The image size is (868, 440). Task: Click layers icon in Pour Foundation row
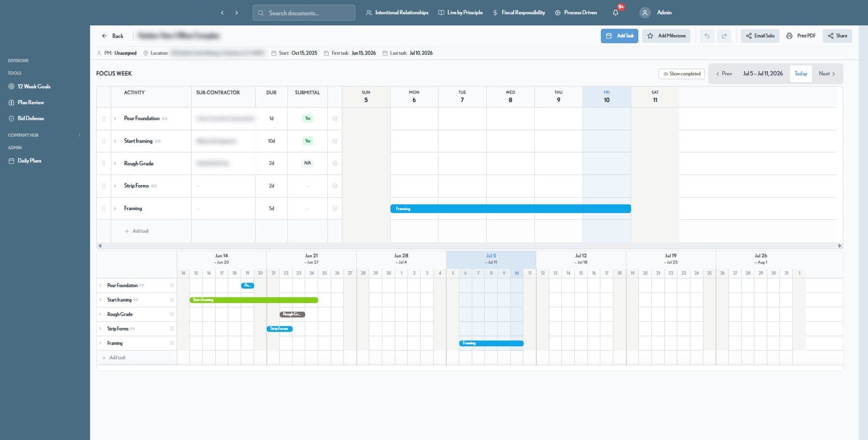[335, 119]
